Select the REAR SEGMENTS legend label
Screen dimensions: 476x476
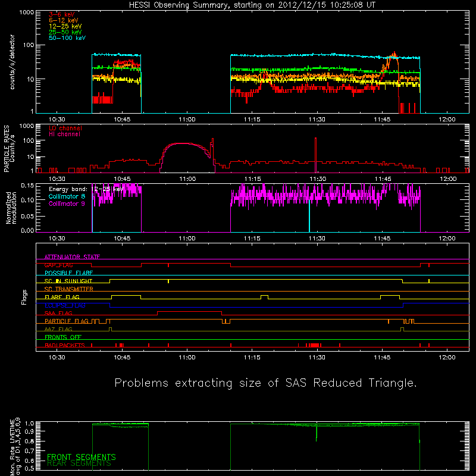79,464
